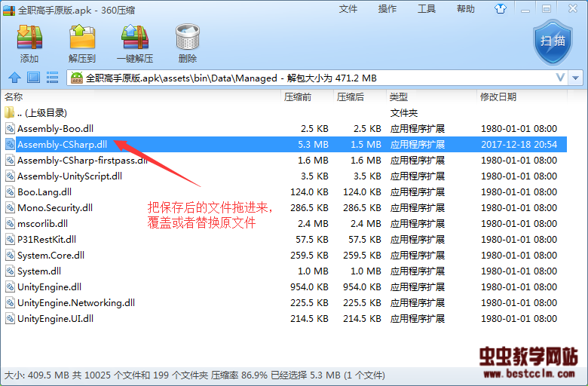588x386 pixels.
Task: Click the file icon of System.dll
Action: (10, 271)
